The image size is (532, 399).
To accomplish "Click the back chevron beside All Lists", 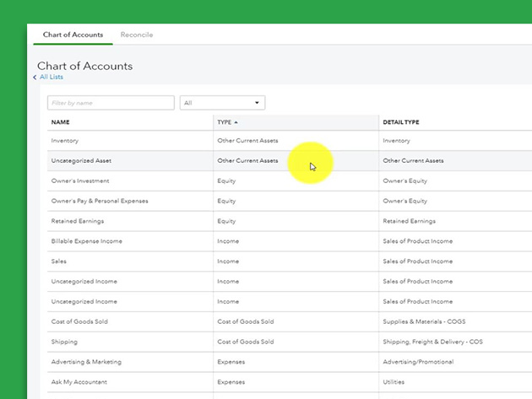I will click(x=35, y=78).
